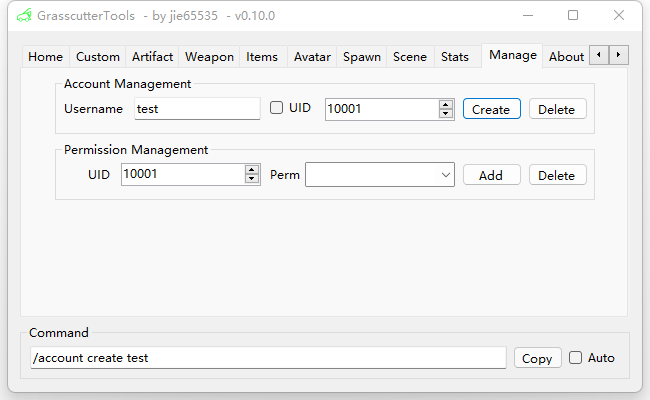Screen dimensions: 650x400
Task: Click the Username text field
Action: click(197, 108)
